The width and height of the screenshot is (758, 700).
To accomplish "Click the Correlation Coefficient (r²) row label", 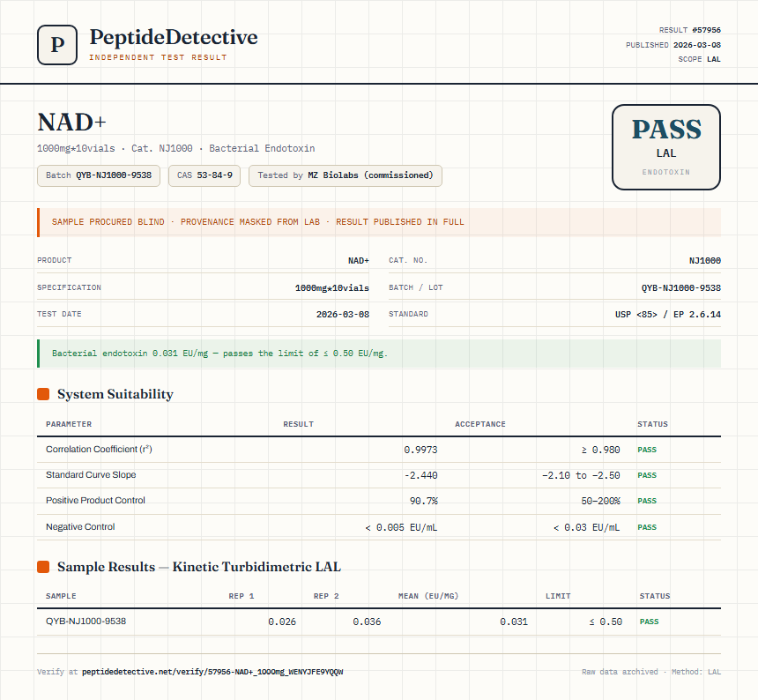I will tap(99, 449).
